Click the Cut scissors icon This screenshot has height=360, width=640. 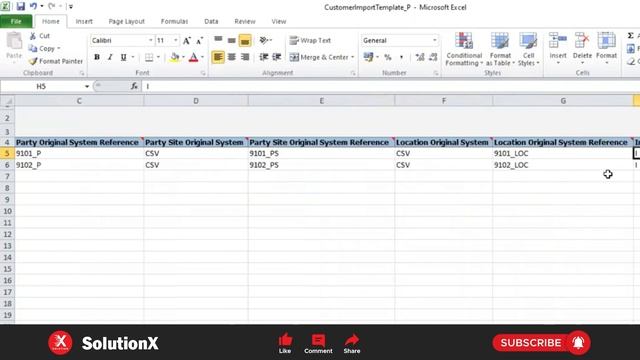(x=33, y=36)
